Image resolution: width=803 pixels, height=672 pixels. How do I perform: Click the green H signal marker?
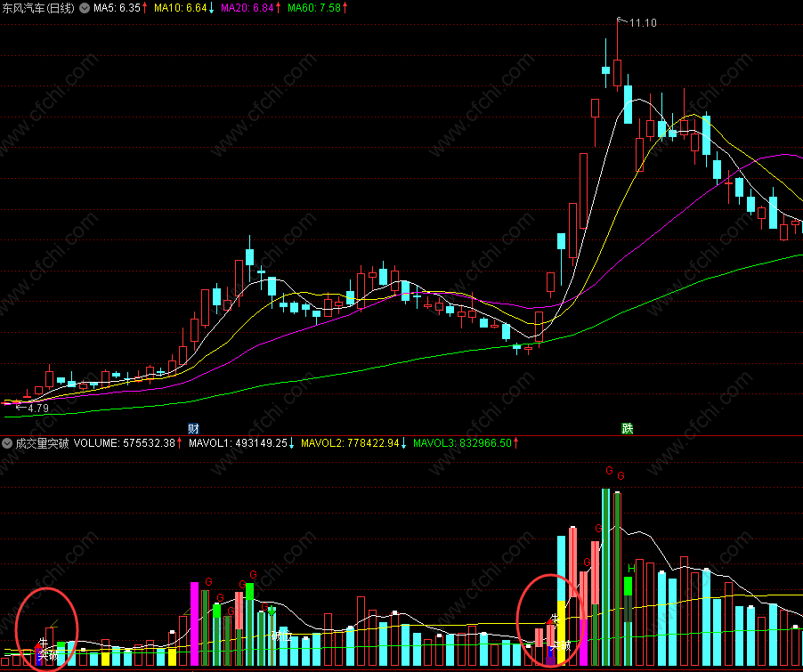(x=631, y=569)
